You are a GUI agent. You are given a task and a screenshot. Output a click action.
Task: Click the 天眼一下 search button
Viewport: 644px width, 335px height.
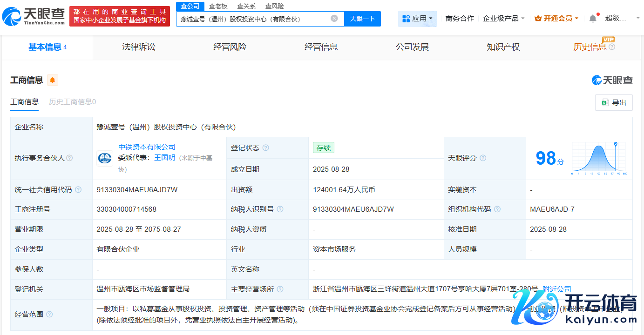pyautogui.click(x=362, y=19)
